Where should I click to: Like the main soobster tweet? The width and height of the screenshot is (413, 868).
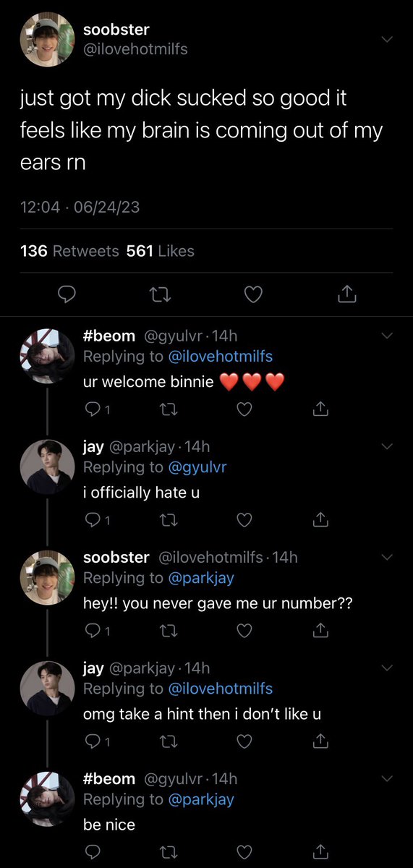(x=252, y=294)
